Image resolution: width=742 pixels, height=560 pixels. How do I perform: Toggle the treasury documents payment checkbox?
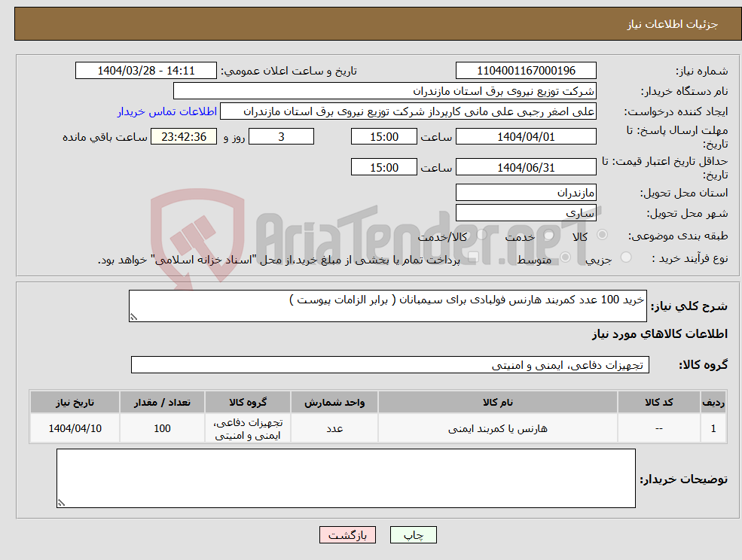tap(473, 257)
